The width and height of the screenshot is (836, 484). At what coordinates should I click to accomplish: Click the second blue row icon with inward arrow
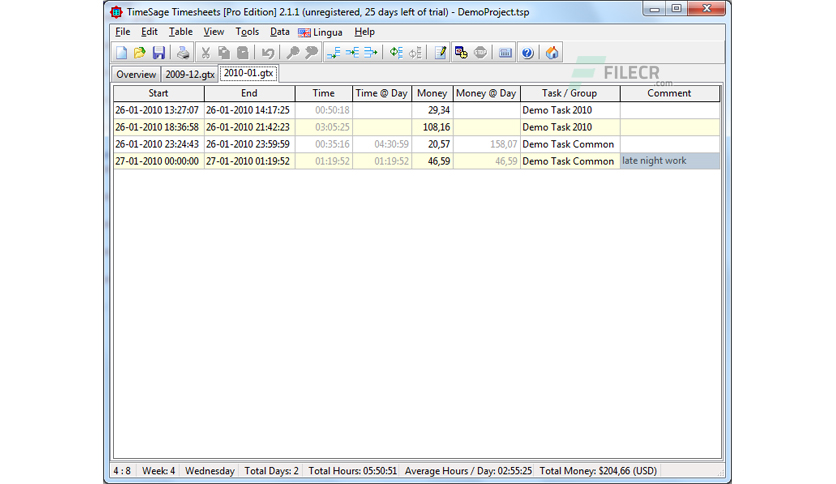[352, 52]
